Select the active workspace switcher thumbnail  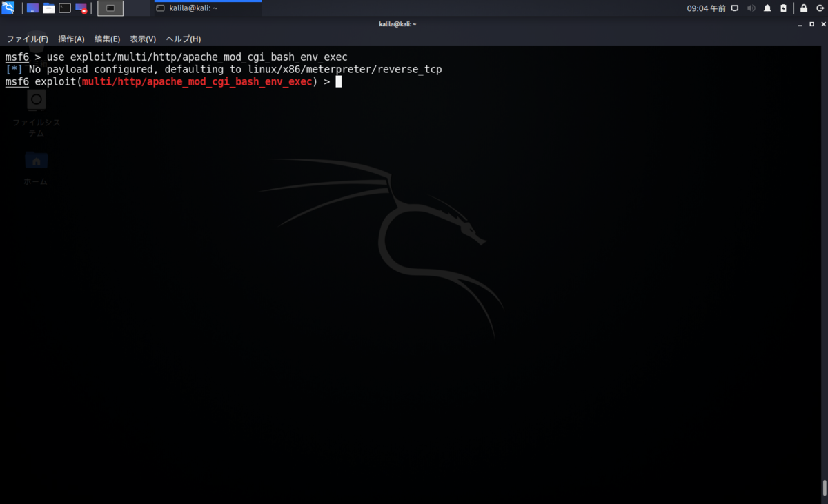[110, 8]
